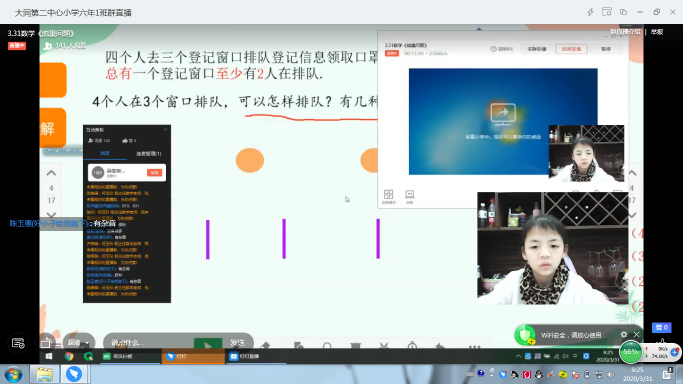Viewport: 683px width, 384px height.
Task: Open DingTalk from Windows taskbar
Action: [74, 374]
